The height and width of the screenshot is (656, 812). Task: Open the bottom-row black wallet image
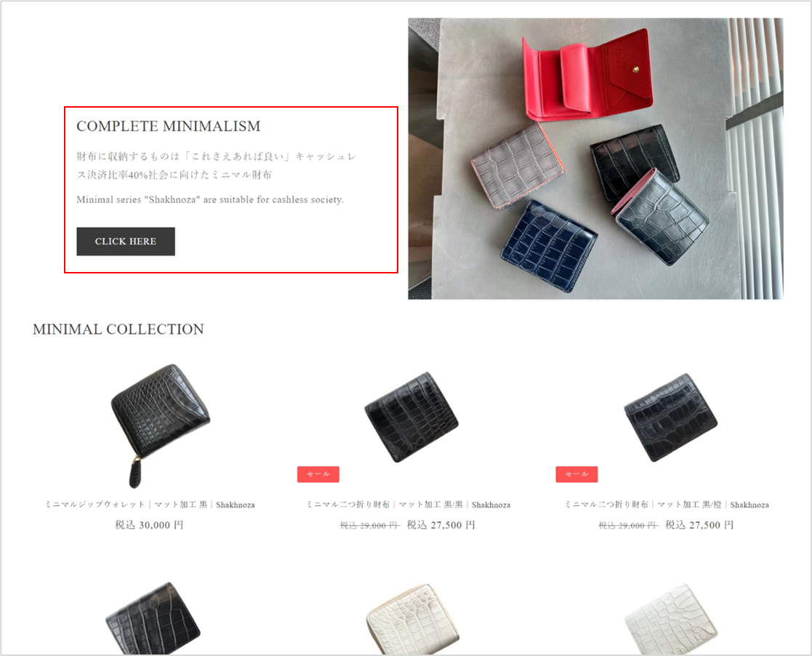[153, 618]
